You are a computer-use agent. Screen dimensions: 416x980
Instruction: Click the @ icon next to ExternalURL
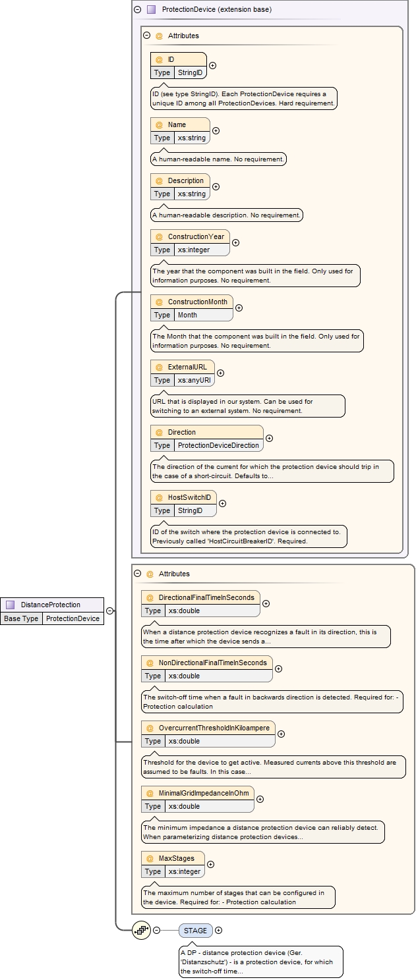click(159, 367)
